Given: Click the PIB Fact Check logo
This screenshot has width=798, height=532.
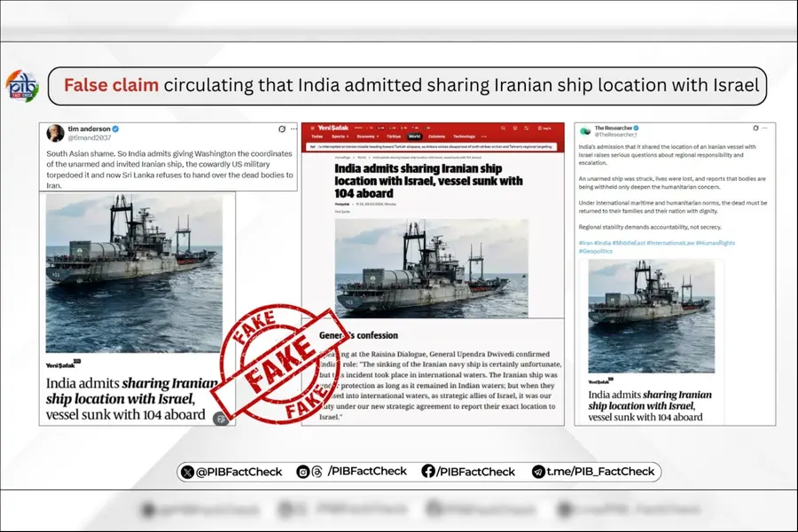Looking at the screenshot, I should click(x=22, y=85).
